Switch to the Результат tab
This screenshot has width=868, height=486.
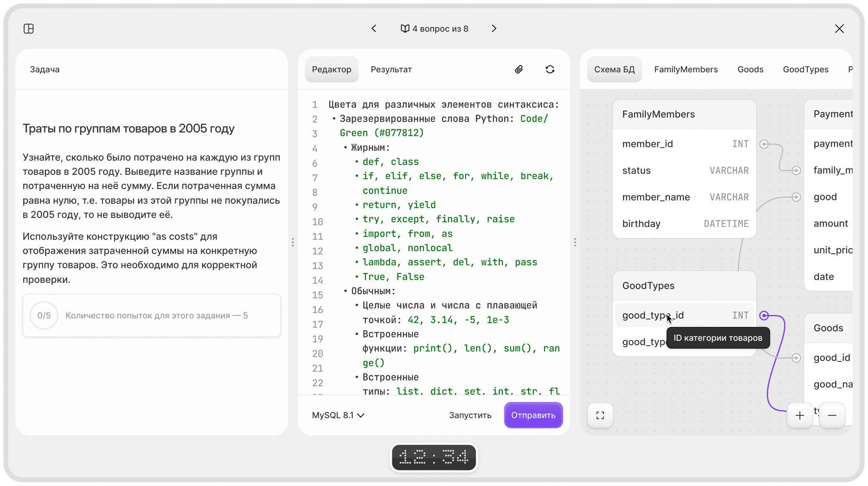click(391, 69)
